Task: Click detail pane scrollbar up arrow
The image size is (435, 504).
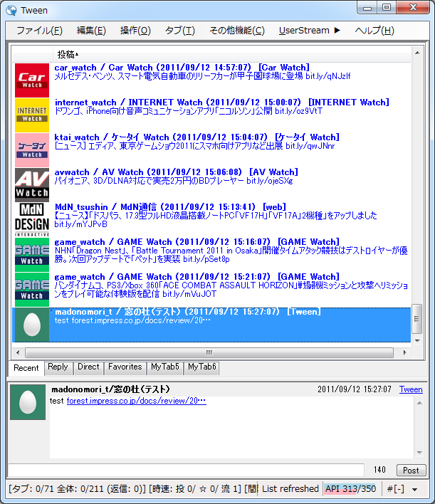Action: pos(419,403)
